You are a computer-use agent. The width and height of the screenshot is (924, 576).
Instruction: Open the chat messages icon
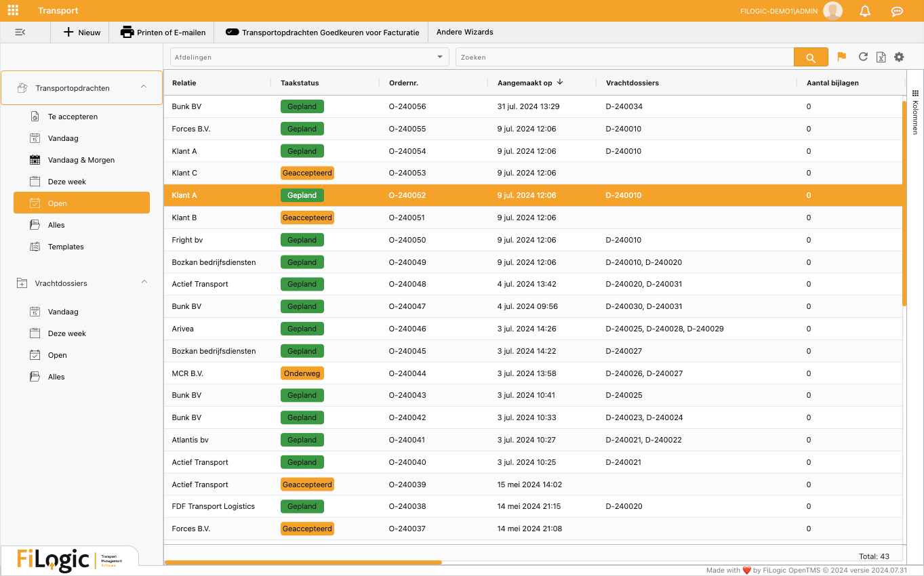click(x=897, y=11)
